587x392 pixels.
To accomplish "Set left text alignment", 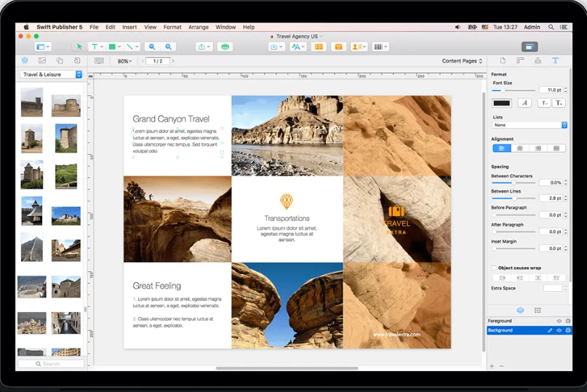I will pos(502,148).
